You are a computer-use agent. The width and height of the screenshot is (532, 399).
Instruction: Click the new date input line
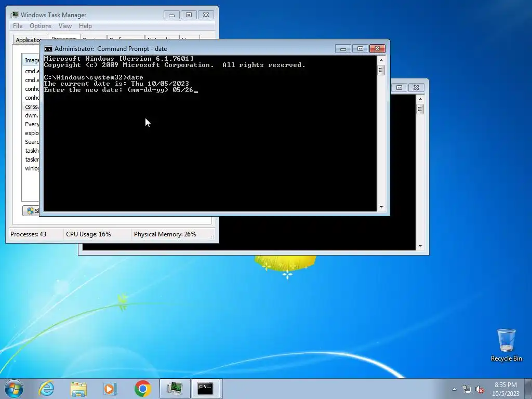click(x=121, y=90)
